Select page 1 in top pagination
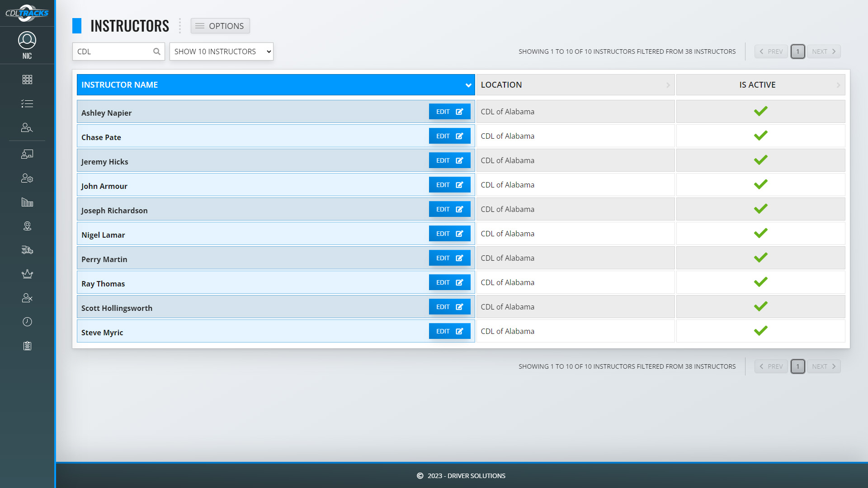Screen dimensions: 868x488 tap(797, 52)
